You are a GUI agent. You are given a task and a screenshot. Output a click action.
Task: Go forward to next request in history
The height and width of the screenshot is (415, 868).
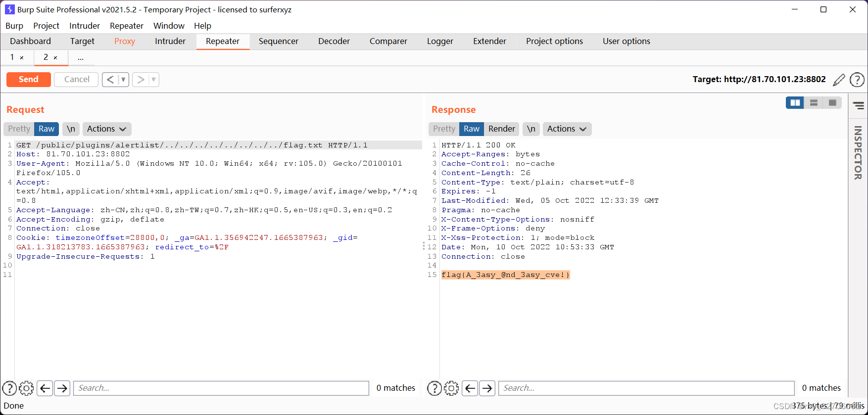point(141,79)
